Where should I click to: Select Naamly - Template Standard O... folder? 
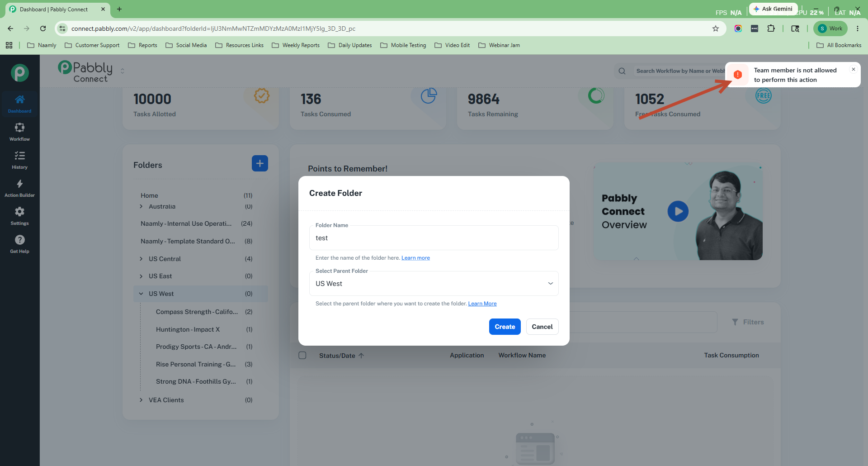pyautogui.click(x=201, y=241)
